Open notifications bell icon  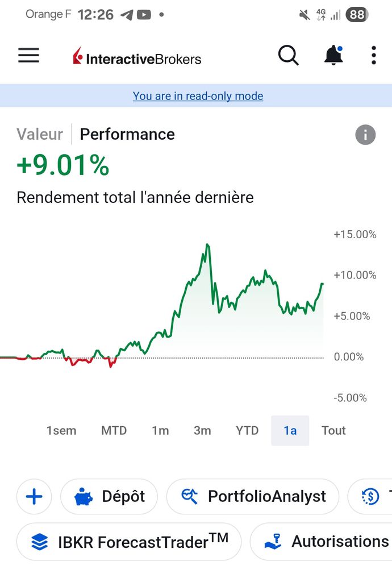(333, 56)
